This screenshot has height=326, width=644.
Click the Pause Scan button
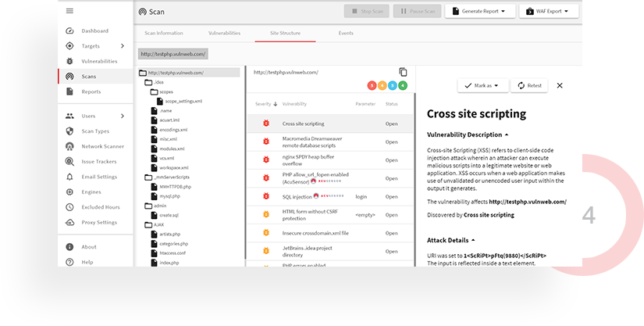click(x=418, y=11)
